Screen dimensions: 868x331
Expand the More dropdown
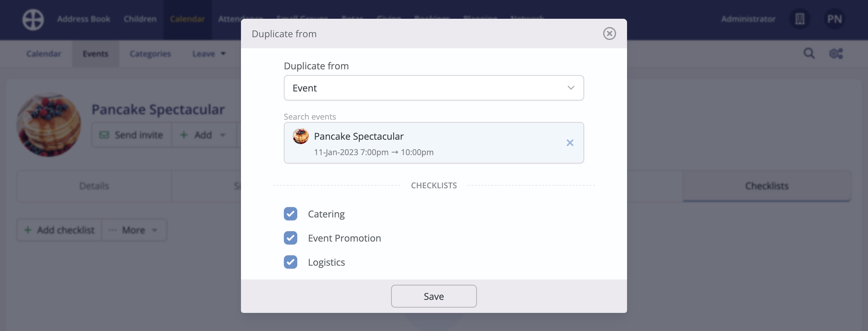(x=134, y=230)
